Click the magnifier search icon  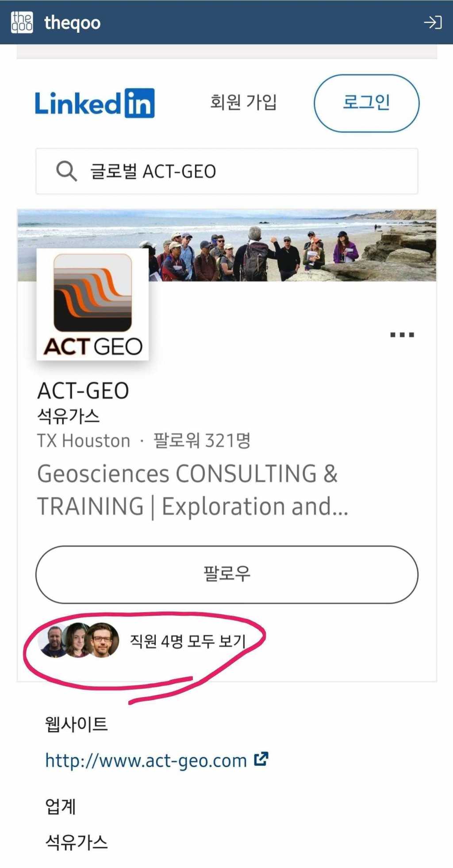pyautogui.click(x=66, y=171)
